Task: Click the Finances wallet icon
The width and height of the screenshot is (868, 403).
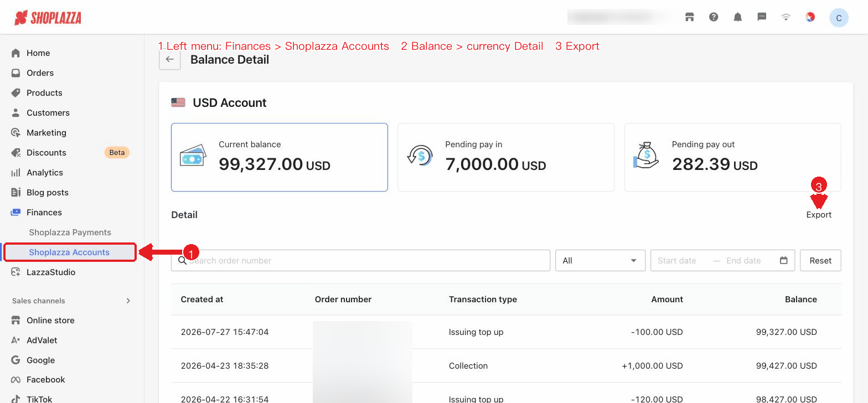Action: tap(15, 213)
